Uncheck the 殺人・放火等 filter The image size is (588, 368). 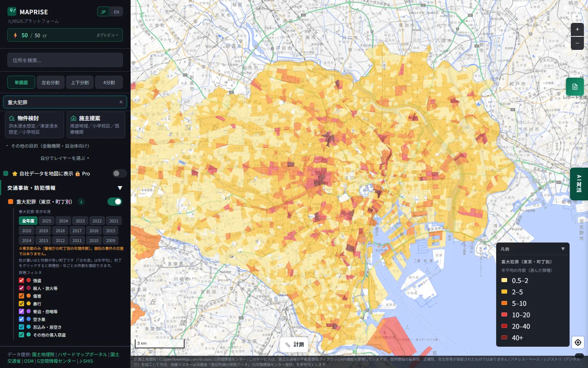[x=21, y=288]
